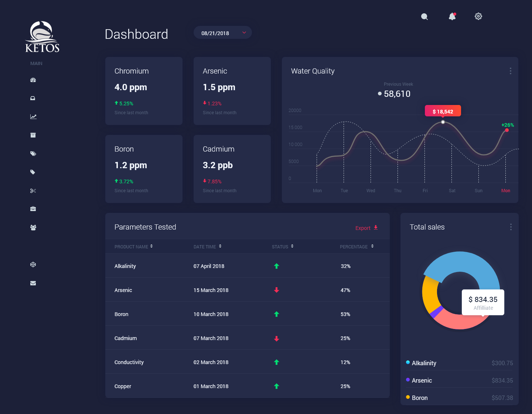The image size is (532, 414).
Task: Sort table by Date Time column
Action: tap(207, 247)
